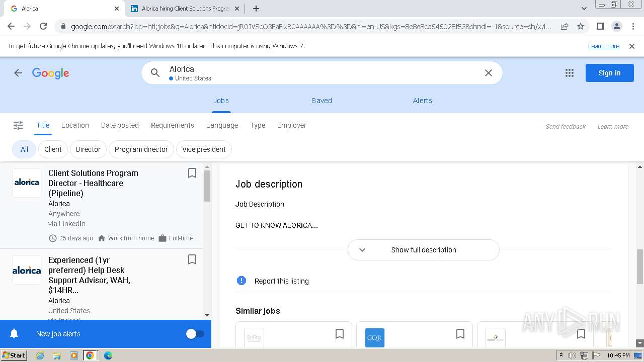Open Chrome side panel icon
Screen dimensions: 644x362
600,26
